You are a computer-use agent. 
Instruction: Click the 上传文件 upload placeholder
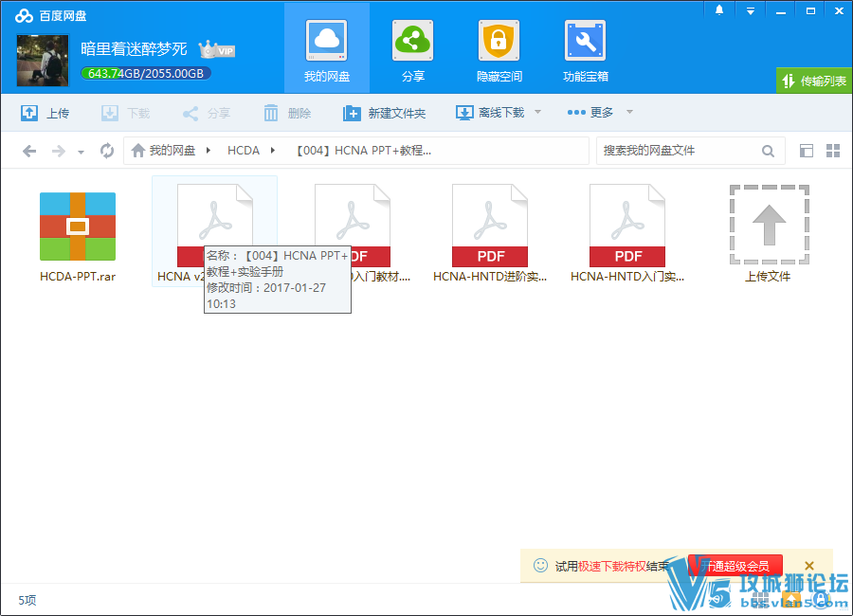click(x=769, y=233)
